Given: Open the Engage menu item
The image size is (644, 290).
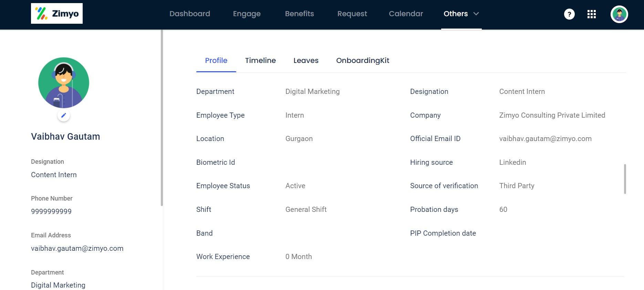Looking at the screenshot, I should 247,14.
